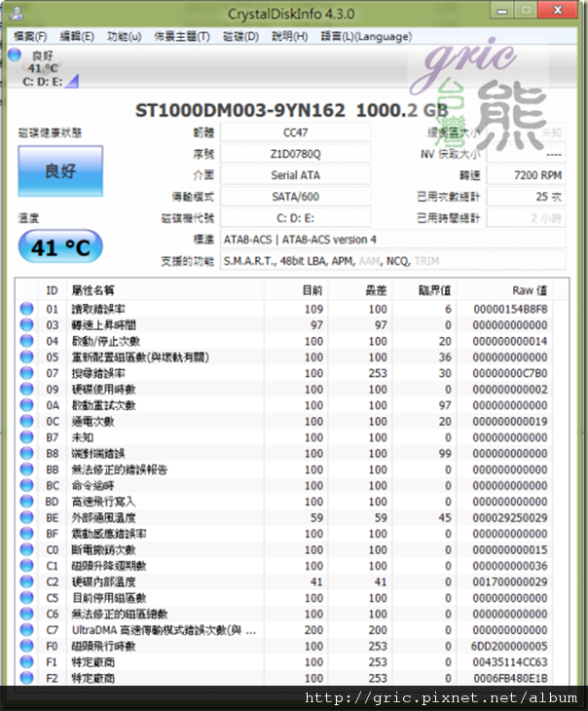Click the transfer mode field SATA/600
Viewport: 588px width, 711px height.
coord(295,197)
